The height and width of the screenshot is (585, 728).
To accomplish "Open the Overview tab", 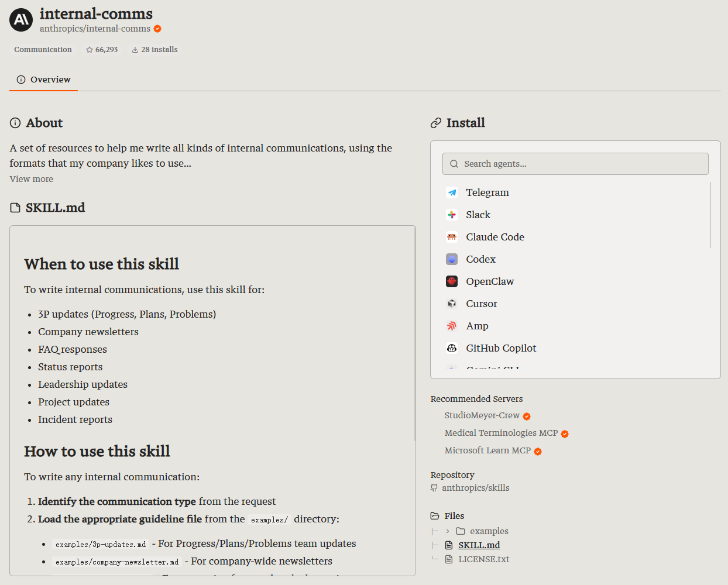I will coord(44,80).
